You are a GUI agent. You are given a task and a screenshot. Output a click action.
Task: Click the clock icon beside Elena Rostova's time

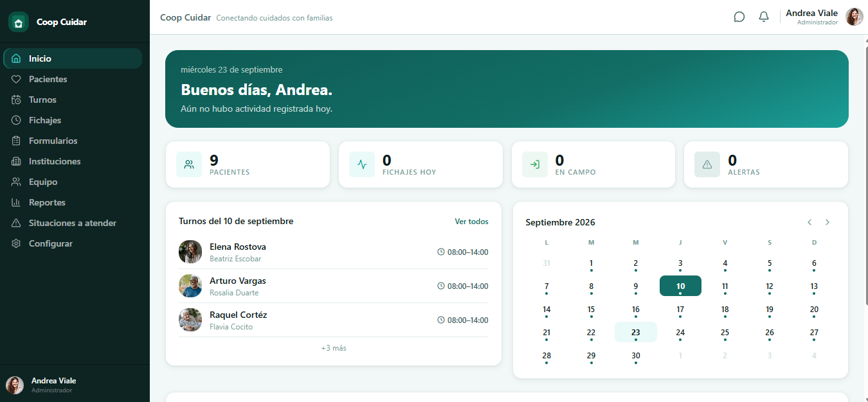[x=441, y=252]
